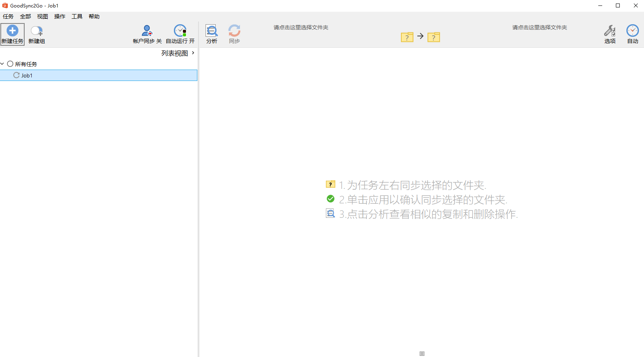Open the 帮助 menu
The width and height of the screenshot is (644, 357).
click(x=94, y=16)
